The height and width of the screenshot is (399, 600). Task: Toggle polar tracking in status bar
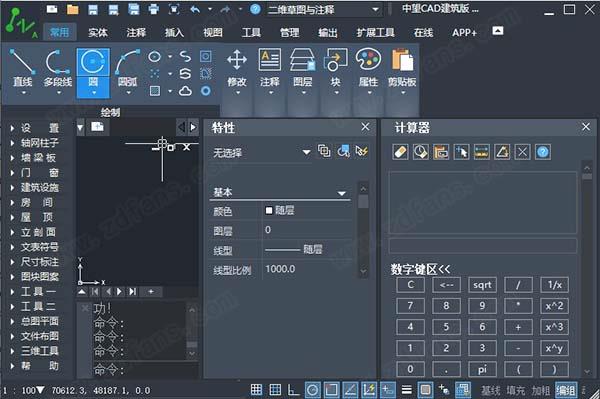point(312,390)
